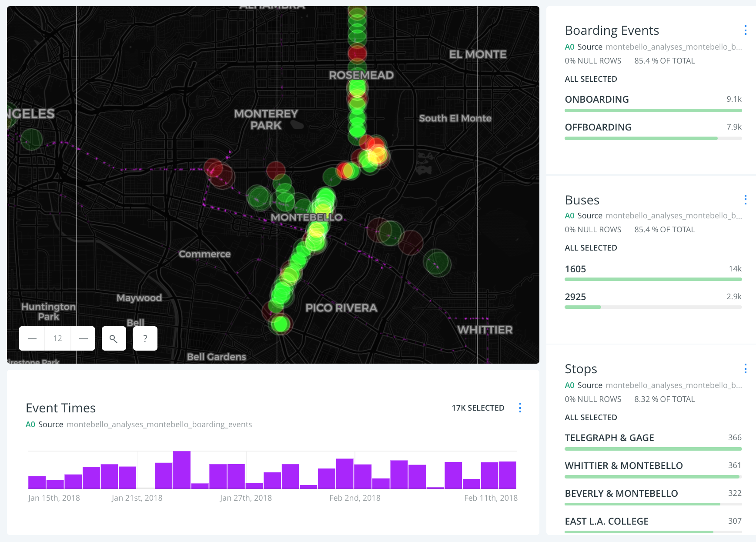This screenshot has height=542, width=756.
Task: Open the Boarding Events widget options menu
Action: click(745, 30)
